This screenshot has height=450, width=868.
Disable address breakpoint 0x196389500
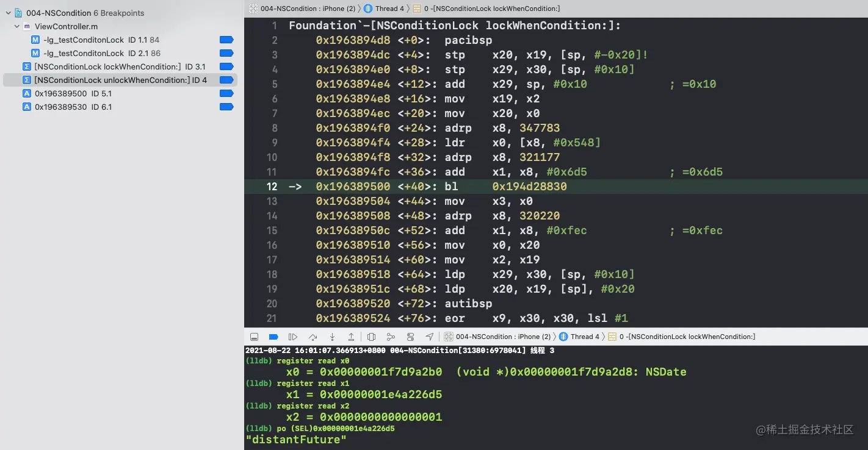[x=226, y=93]
